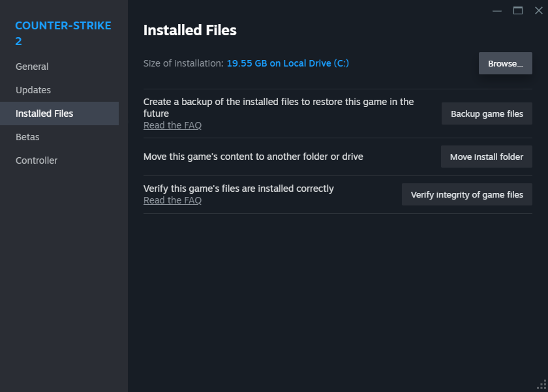Viewport: 548px width, 392px height.
Task: Click the window resize grip icon
Action: (x=542, y=384)
